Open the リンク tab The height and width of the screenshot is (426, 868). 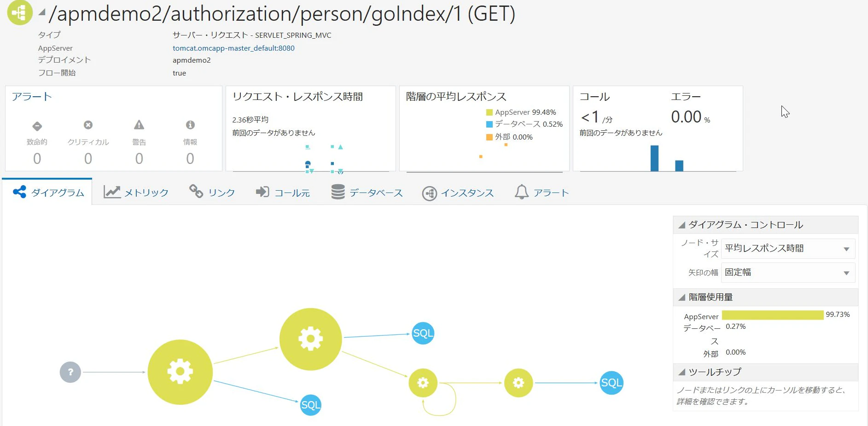[212, 193]
